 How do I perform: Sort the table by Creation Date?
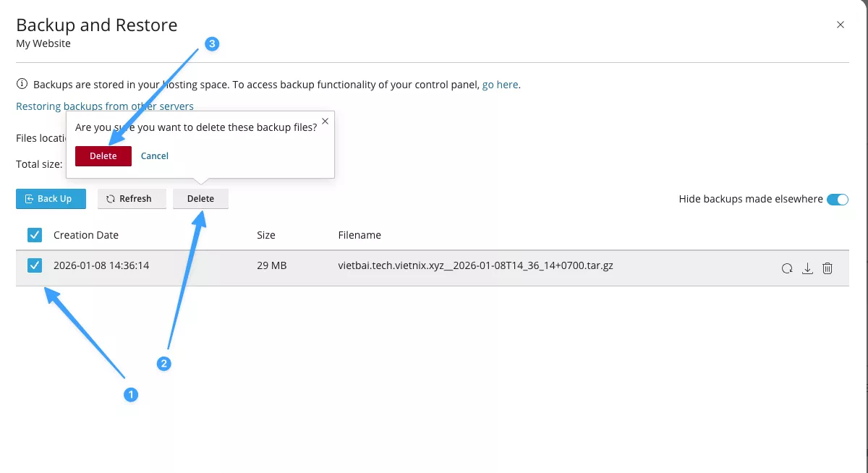(x=86, y=235)
